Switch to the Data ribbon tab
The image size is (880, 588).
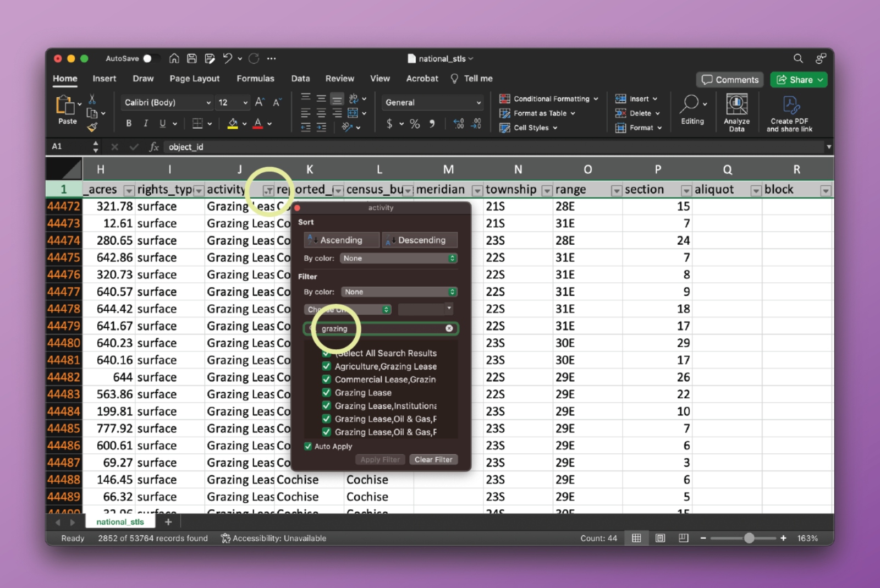point(300,79)
